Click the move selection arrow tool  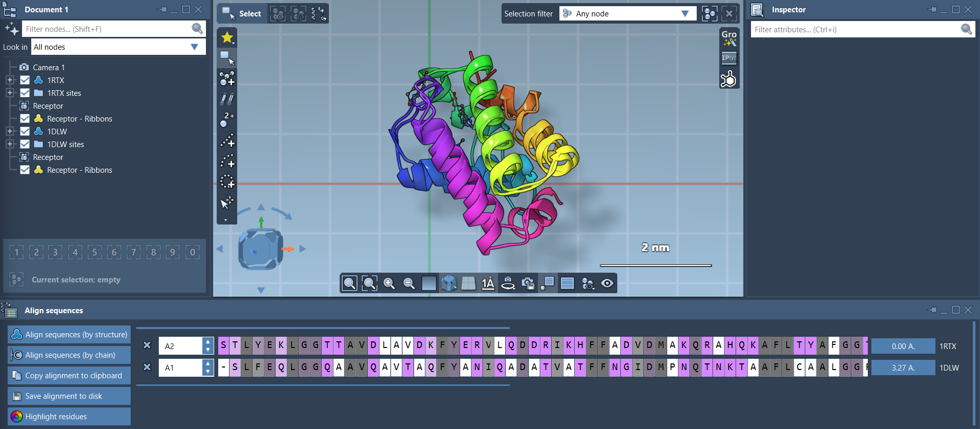coord(226,203)
